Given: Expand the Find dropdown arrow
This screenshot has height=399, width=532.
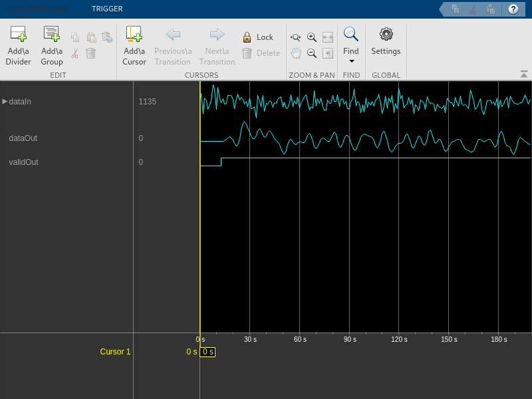Looking at the screenshot, I should click(x=352, y=61).
